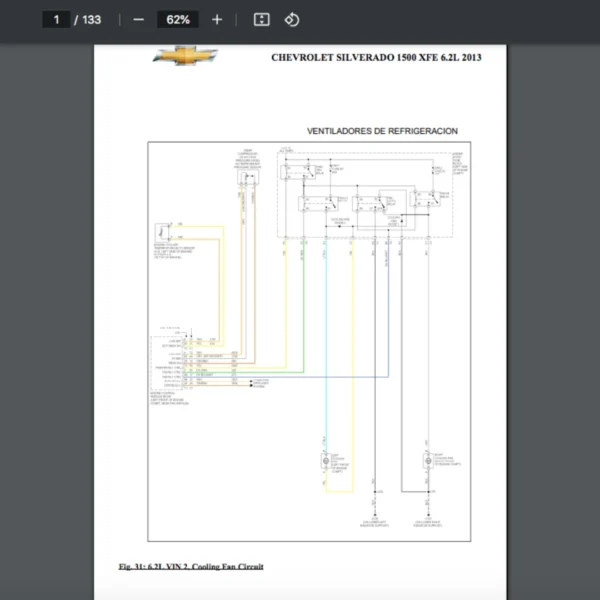The height and width of the screenshot is (600, 600).
Task: Click the zoom in plus button
Action: point(217,19)
